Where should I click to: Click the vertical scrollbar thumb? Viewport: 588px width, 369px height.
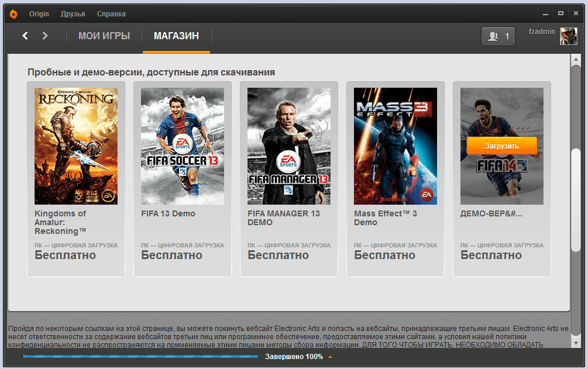pyautogui.click(x=576, y=200)
